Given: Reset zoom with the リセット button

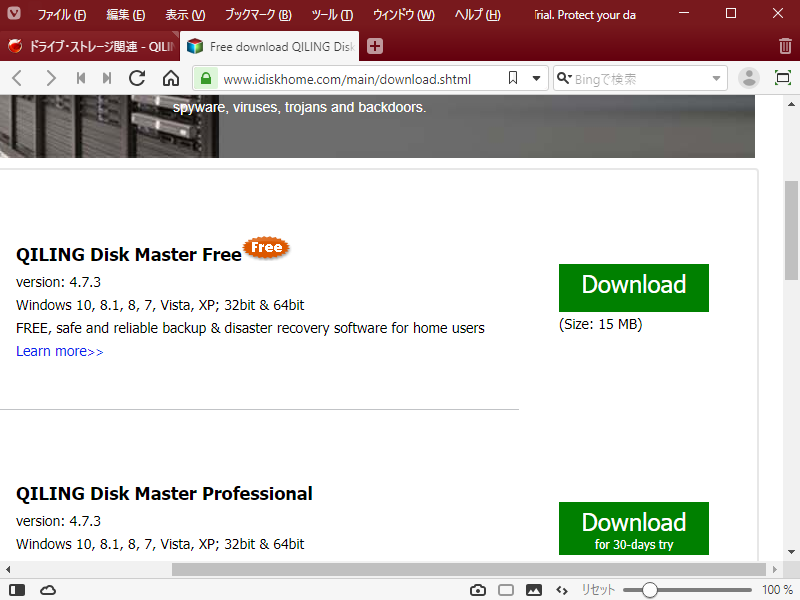Looking at the screenshot, I should tap(598, 590).
